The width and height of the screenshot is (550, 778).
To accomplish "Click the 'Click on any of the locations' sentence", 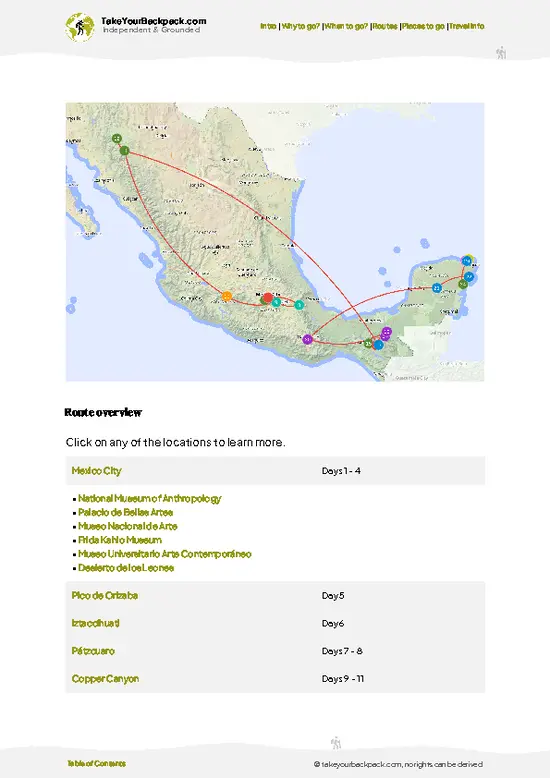I will coord(176,442).
